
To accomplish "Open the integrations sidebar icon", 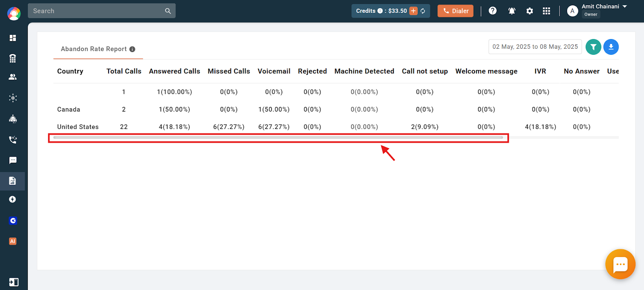I will 13,98.
